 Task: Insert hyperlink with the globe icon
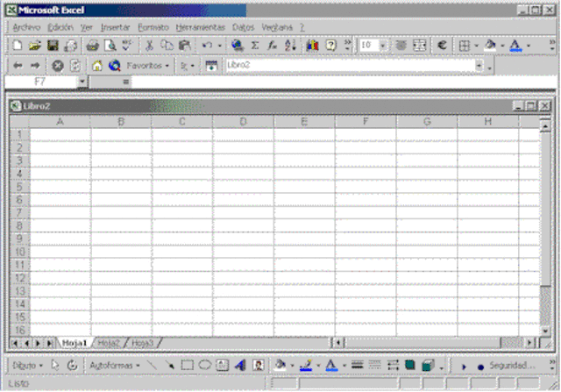coord(237,46)
